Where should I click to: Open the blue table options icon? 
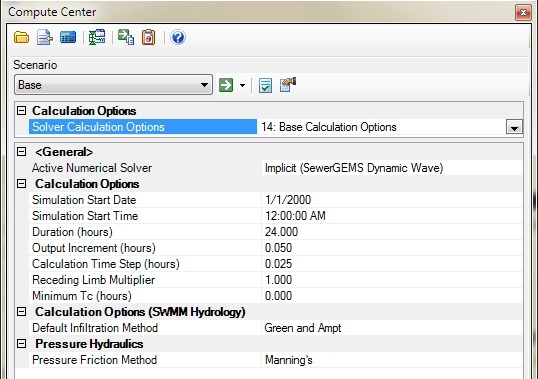[x=68, y=37]
